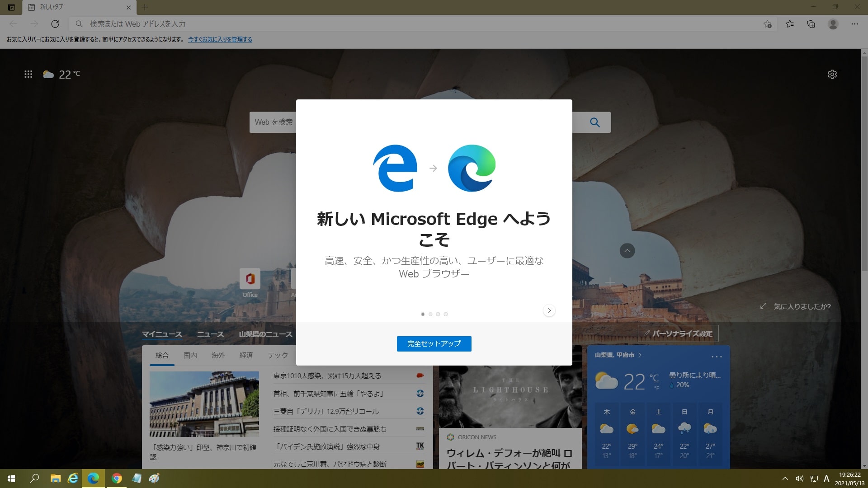
Task: Select the 国内 news category
Action: coord(190,356)
